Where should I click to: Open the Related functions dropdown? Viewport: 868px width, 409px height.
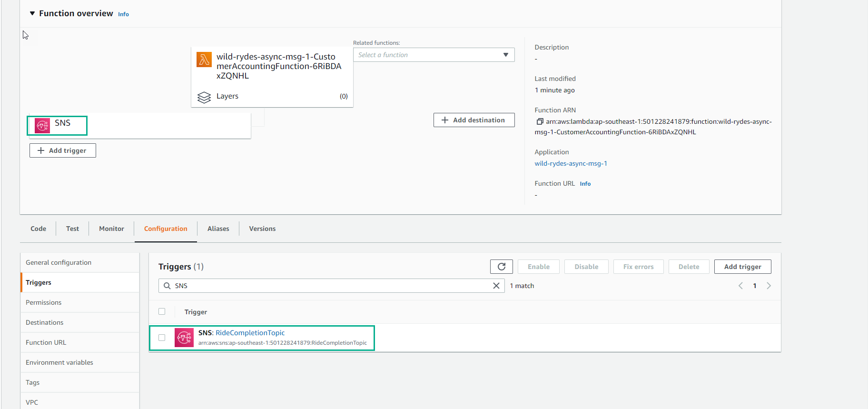point(434,55)
